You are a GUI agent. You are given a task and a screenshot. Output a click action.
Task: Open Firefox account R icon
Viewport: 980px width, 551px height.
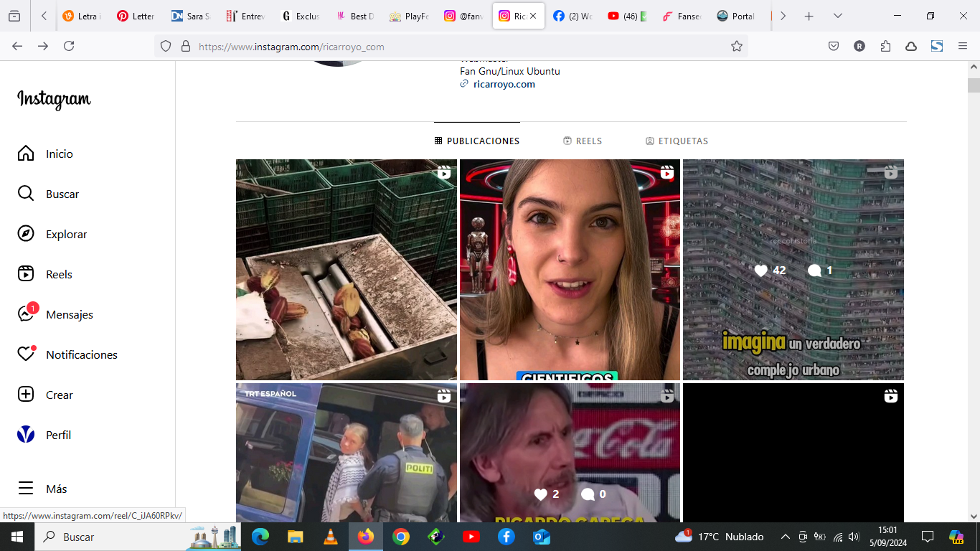coord(859,46)
